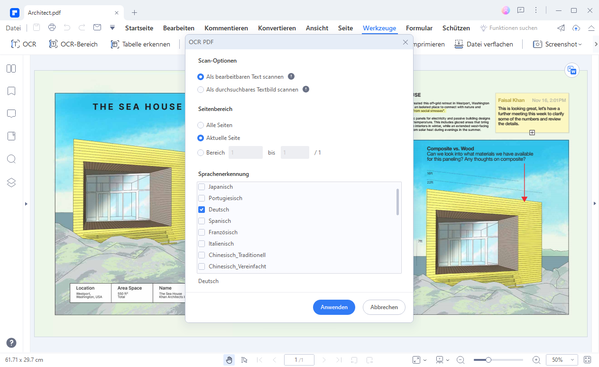The image size is (599, 367).
Task: Click the language list scrollbar
Action: [x=397, y=202]
